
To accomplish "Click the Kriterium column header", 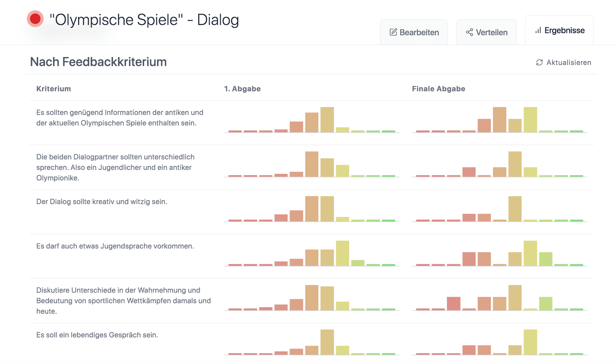I will point(54,89).
